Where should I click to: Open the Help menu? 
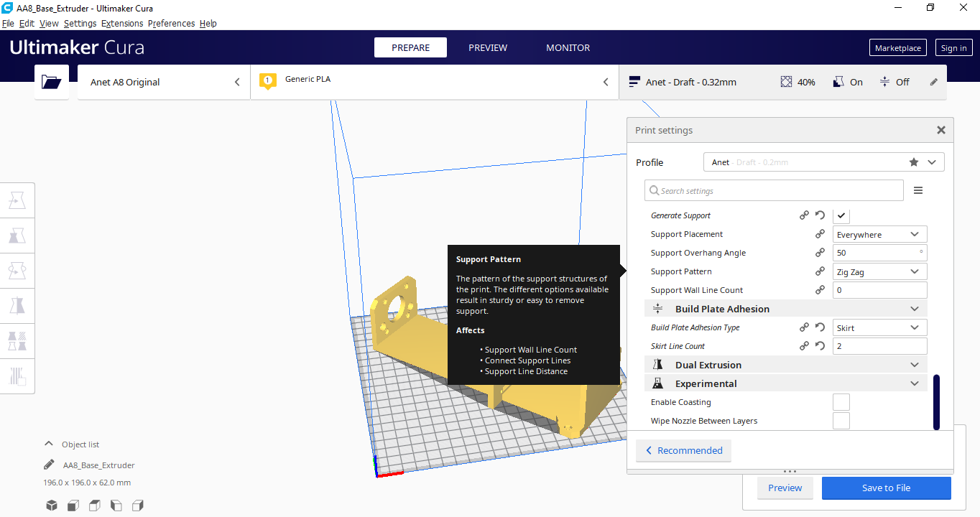point(208,23)
